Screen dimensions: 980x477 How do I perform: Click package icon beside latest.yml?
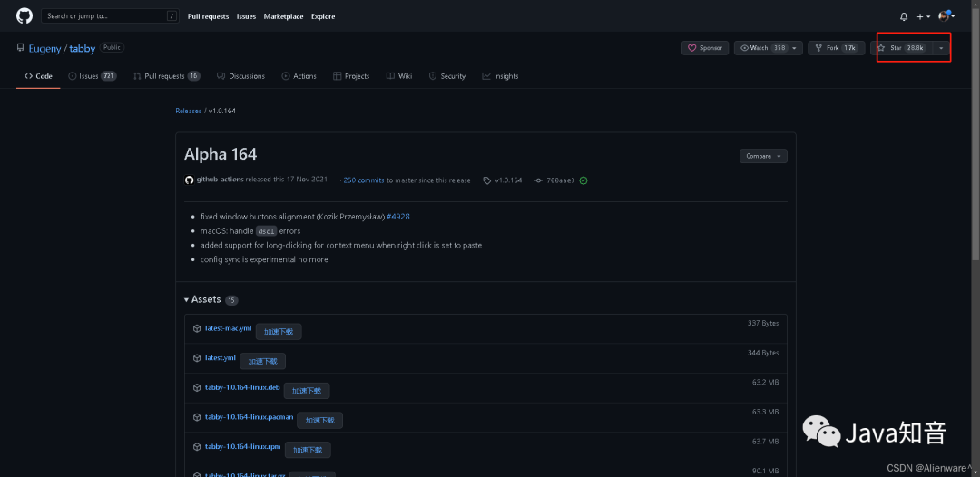(x=197, y=357)
